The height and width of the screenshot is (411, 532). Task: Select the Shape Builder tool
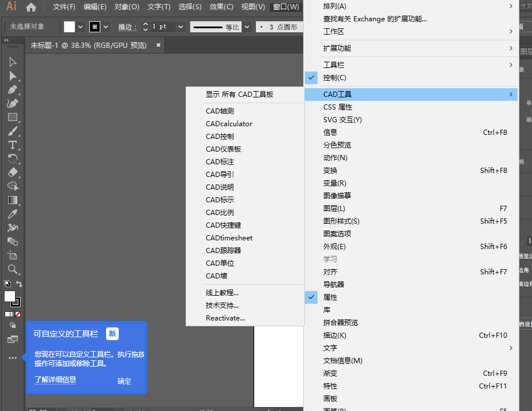(13, 186)
